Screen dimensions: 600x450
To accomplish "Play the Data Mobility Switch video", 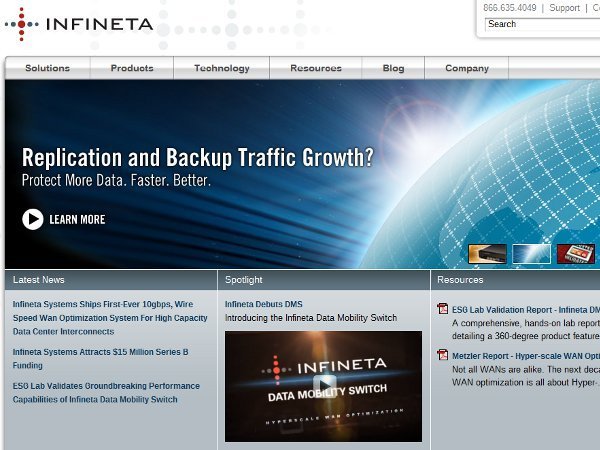I will click(x=324, y=385).
